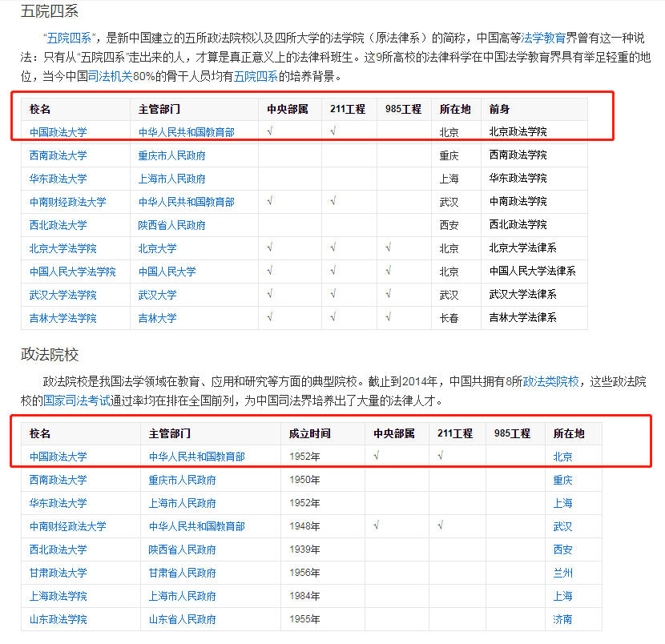665x644 pixels.
Task: Open 重庆 link in 西南政法大学 1950年 row
Action: (562, 481)
